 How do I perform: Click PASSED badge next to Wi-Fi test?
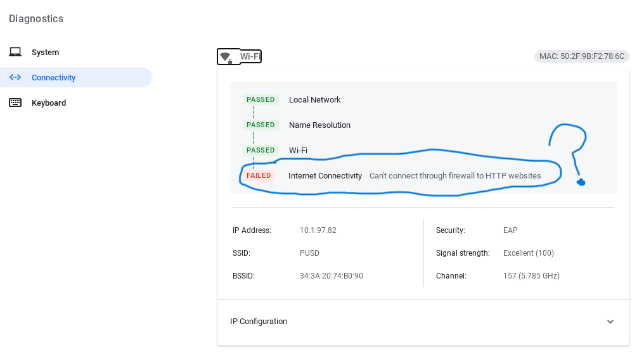[261, 150]
